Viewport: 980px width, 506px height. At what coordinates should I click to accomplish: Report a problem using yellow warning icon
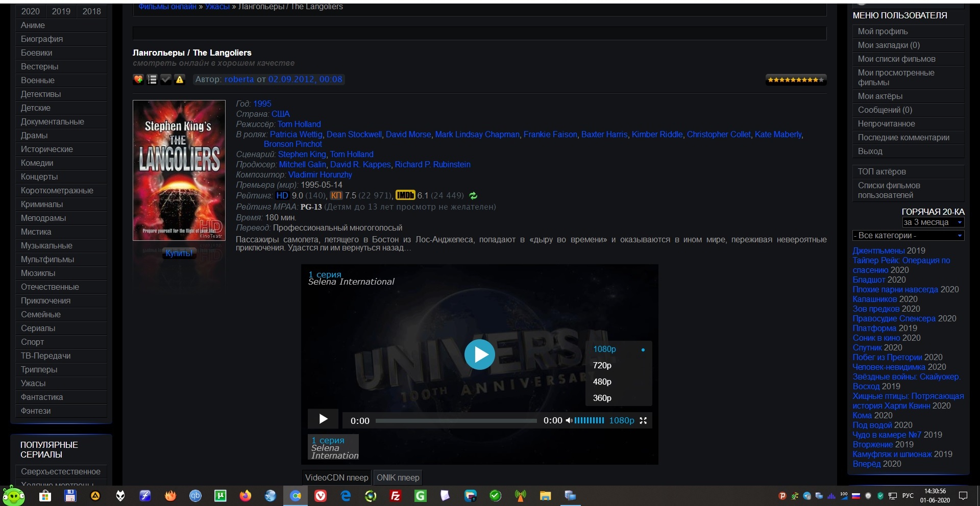pos(180,80)
